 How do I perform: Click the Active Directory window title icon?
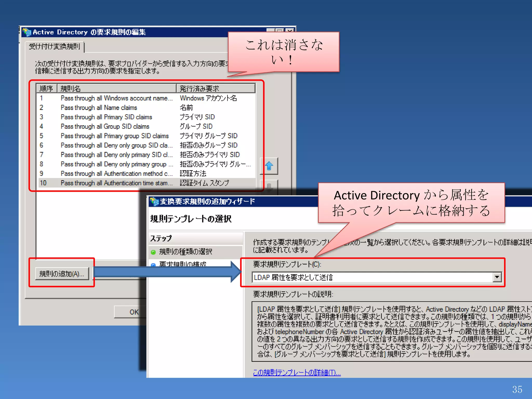(x=26, y=32)
